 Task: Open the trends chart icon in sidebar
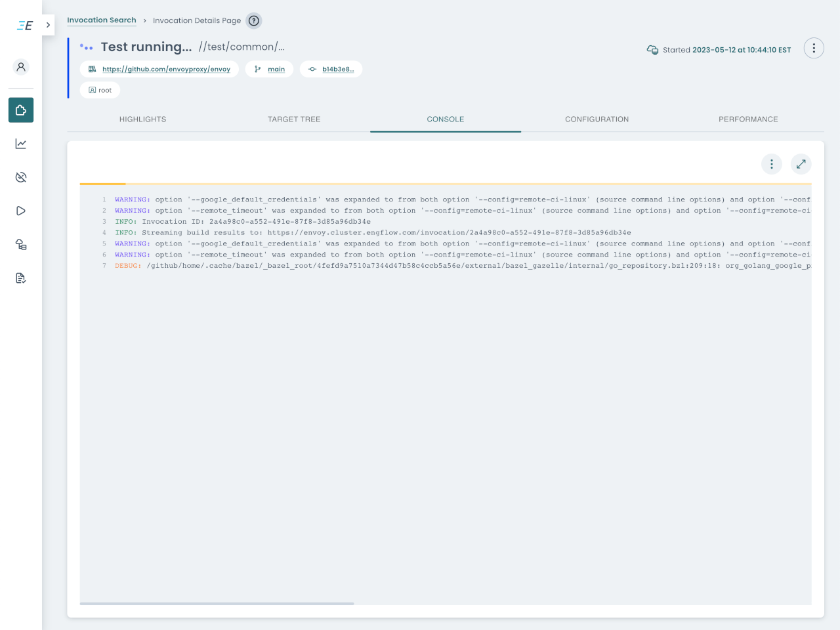20,143
